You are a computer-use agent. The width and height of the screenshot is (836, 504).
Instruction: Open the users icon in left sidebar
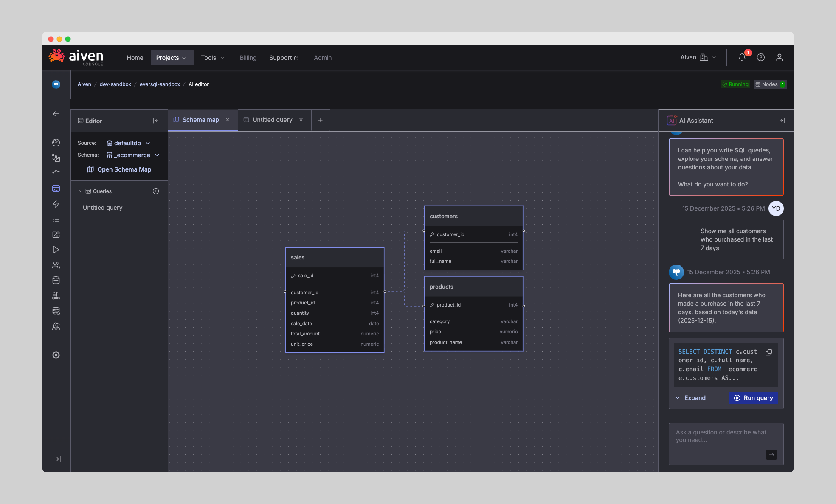coord(56,265)
